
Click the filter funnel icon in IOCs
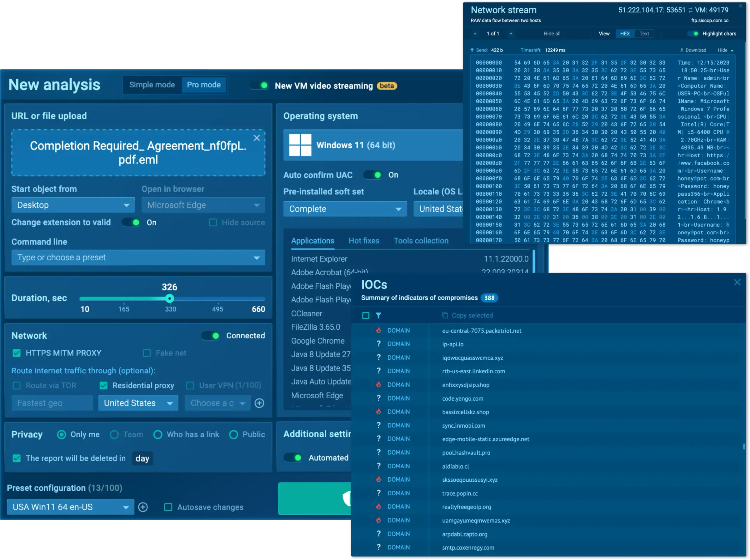(x=378, y=315)
